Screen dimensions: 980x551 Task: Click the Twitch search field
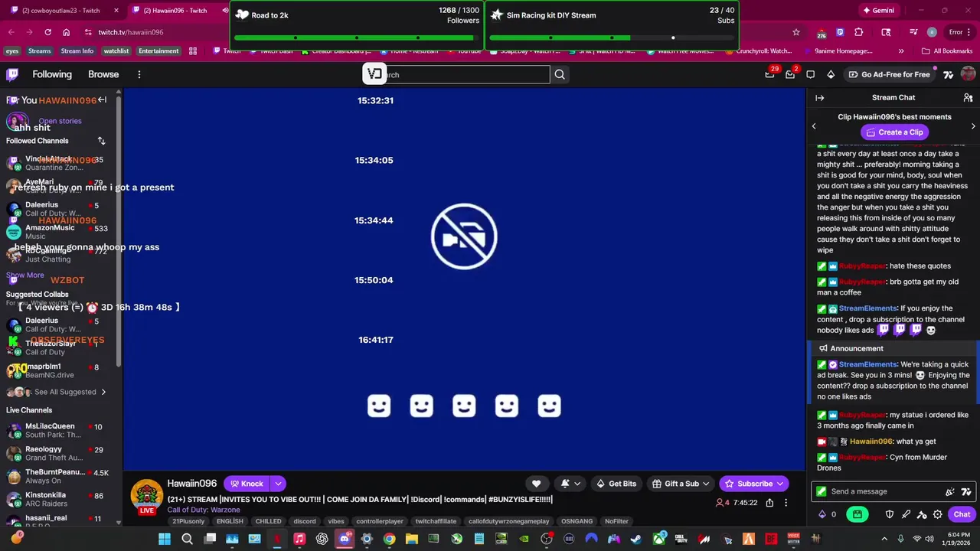467,74
